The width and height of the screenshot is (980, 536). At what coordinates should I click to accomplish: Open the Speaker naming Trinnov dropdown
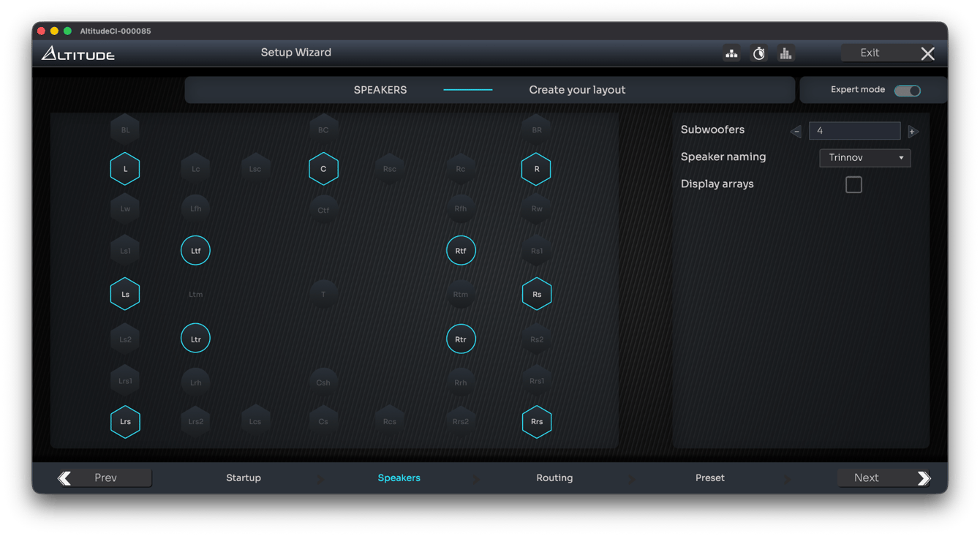(865, 158)
